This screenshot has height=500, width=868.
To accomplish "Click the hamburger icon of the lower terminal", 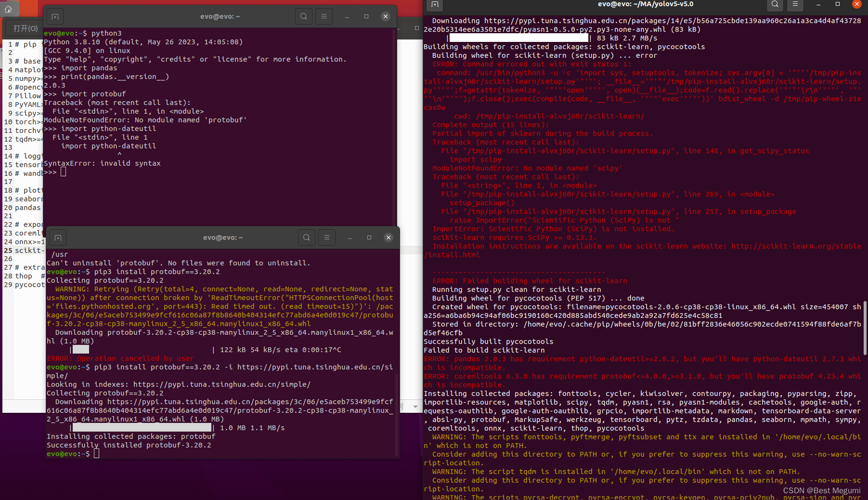I will click(327, 237).
